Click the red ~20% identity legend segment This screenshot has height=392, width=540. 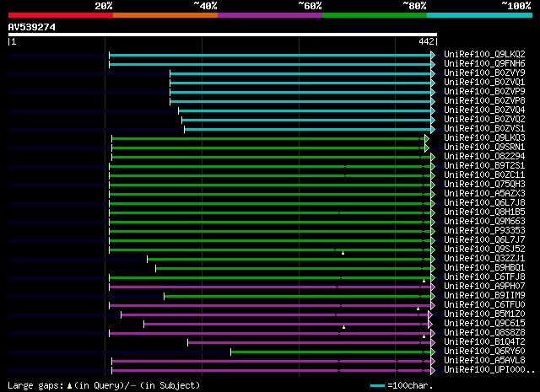[x=61, y=15]
